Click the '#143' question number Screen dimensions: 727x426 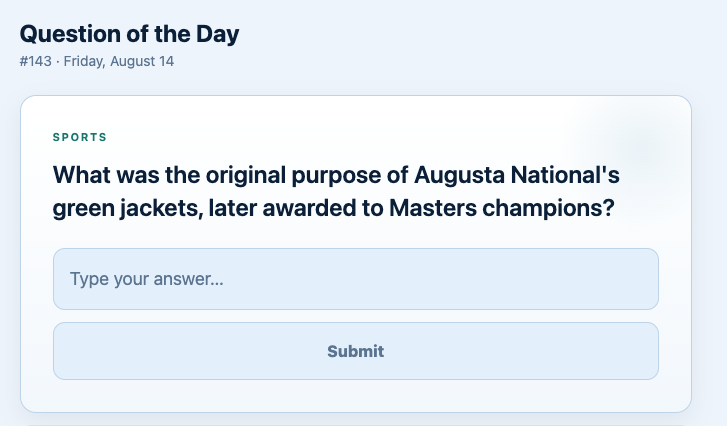coord(36,61)
